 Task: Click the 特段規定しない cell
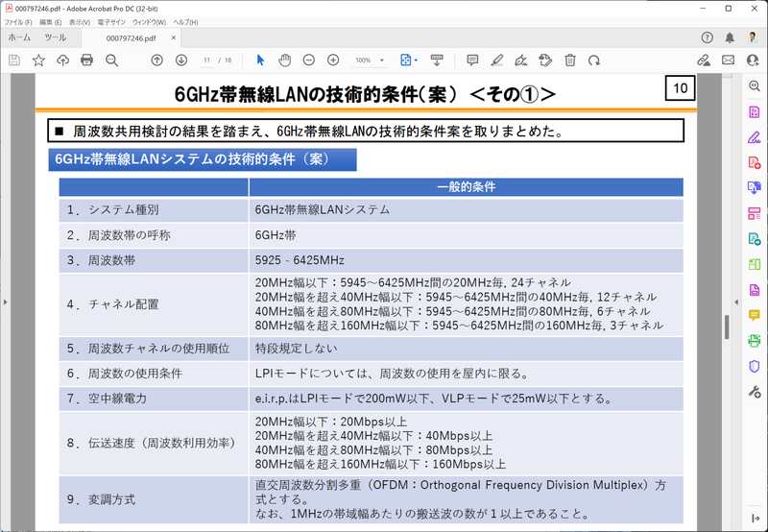tap(467, 349)
